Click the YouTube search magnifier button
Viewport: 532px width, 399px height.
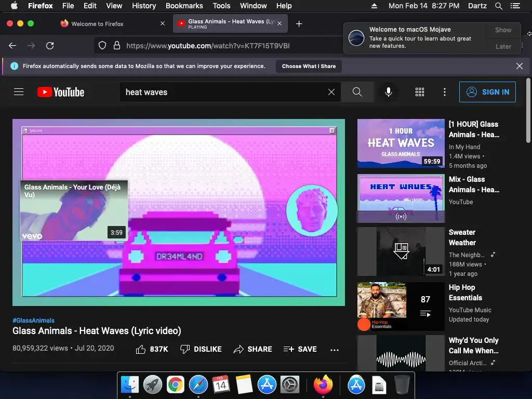tap(357, 92)
